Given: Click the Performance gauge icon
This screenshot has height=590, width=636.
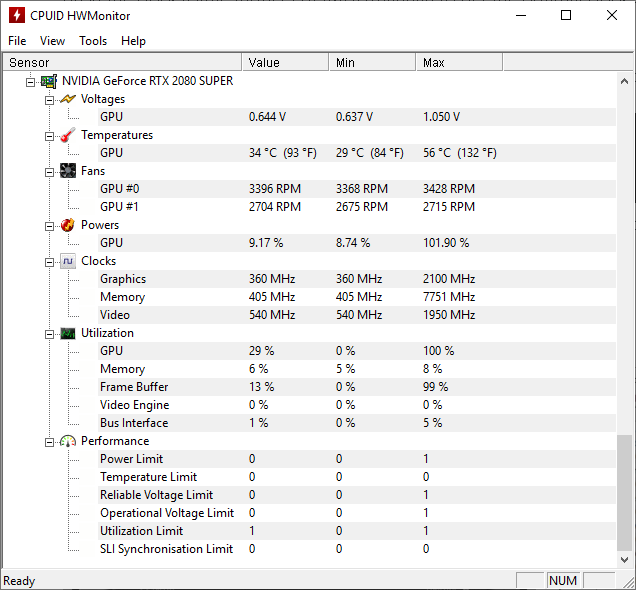Looking at the screenshot, I should [x=68, y=441].
